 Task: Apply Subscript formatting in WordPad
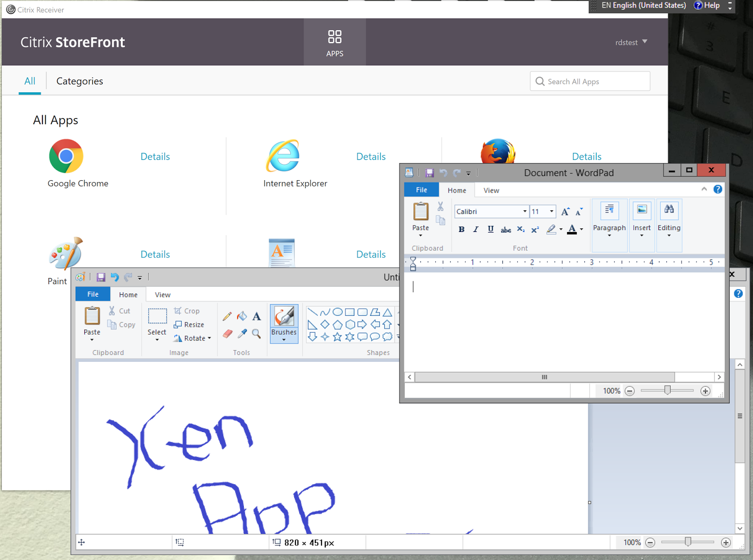click(x=521, y=230)
